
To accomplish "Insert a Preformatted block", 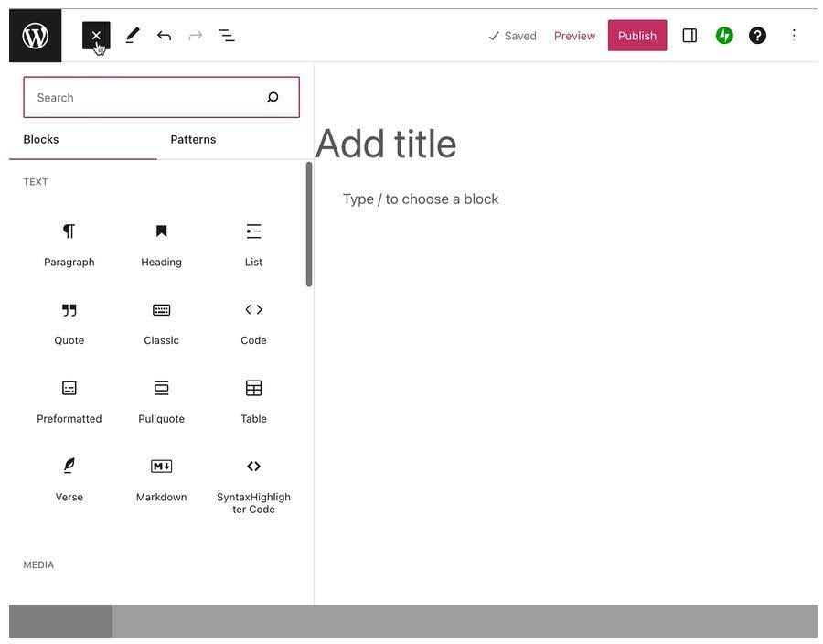I will click(68, 398).
